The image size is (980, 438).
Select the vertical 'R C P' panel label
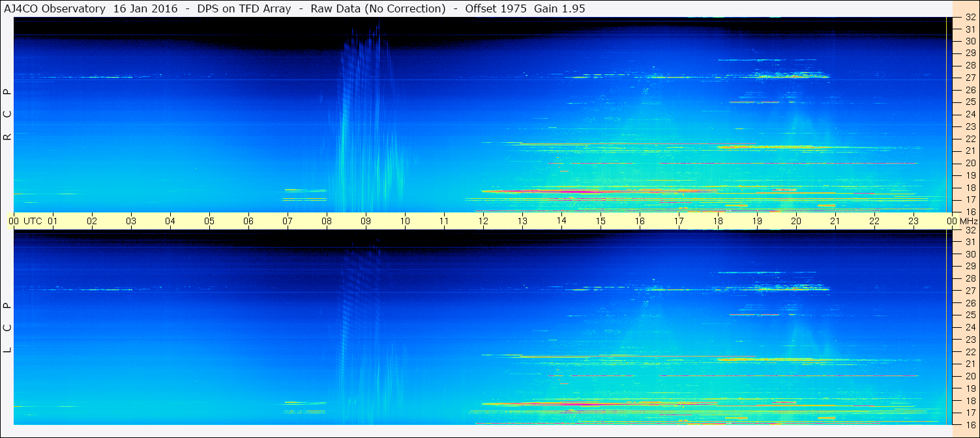coord(7,115)
